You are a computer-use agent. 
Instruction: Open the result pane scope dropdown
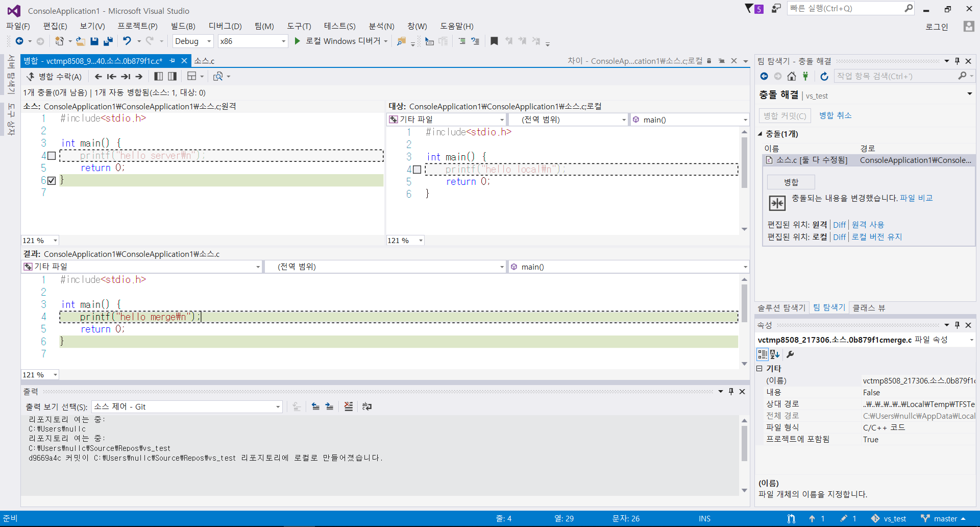pos(385,267)
